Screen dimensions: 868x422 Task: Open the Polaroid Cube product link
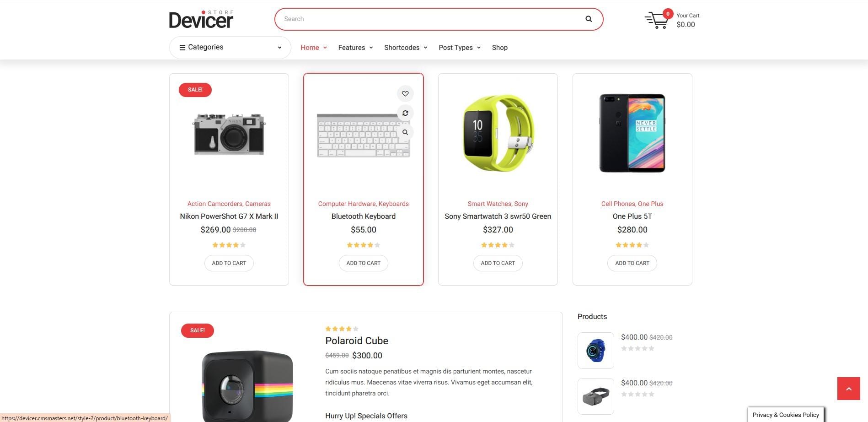point(356,341)
